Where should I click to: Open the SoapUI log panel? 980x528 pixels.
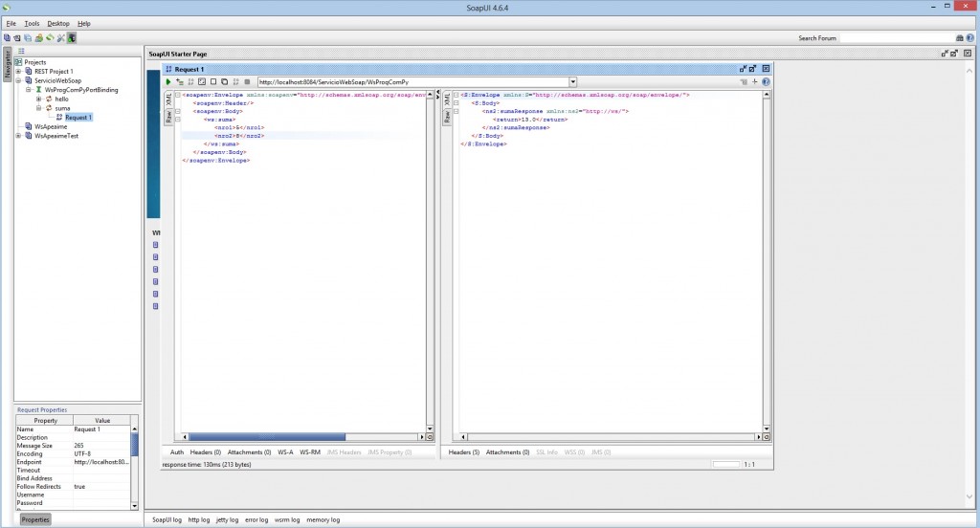(x=167, y=519)
